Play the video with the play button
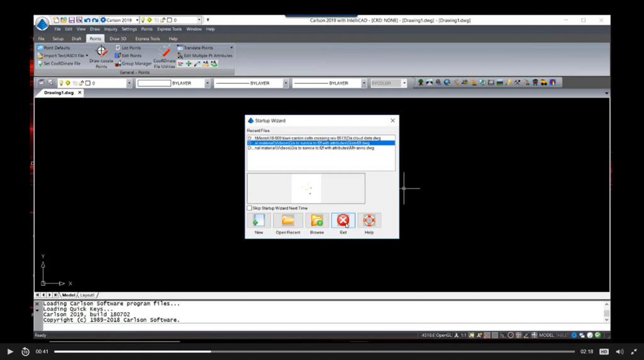The height and width of the screenshot is (360, 644). 10,351
